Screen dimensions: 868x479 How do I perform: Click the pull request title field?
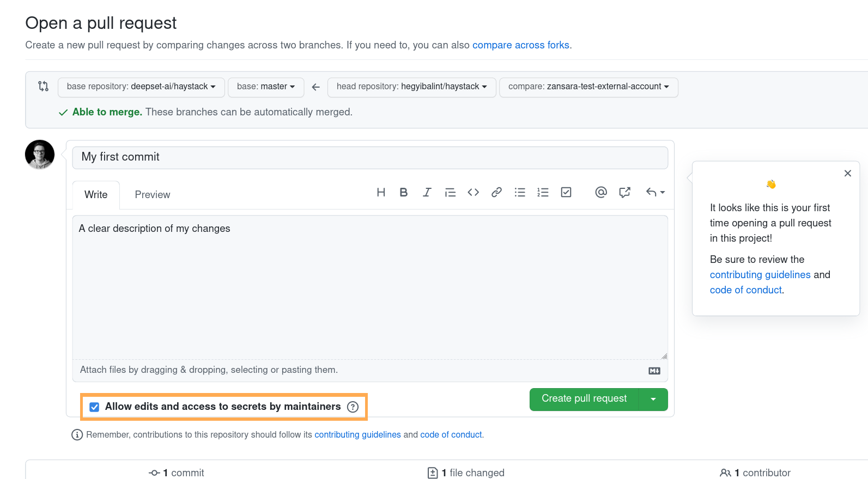(x=370, y=157)
